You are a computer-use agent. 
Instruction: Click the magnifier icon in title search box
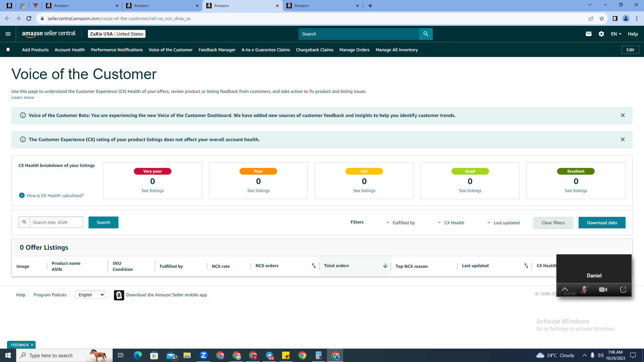[24, 222]
